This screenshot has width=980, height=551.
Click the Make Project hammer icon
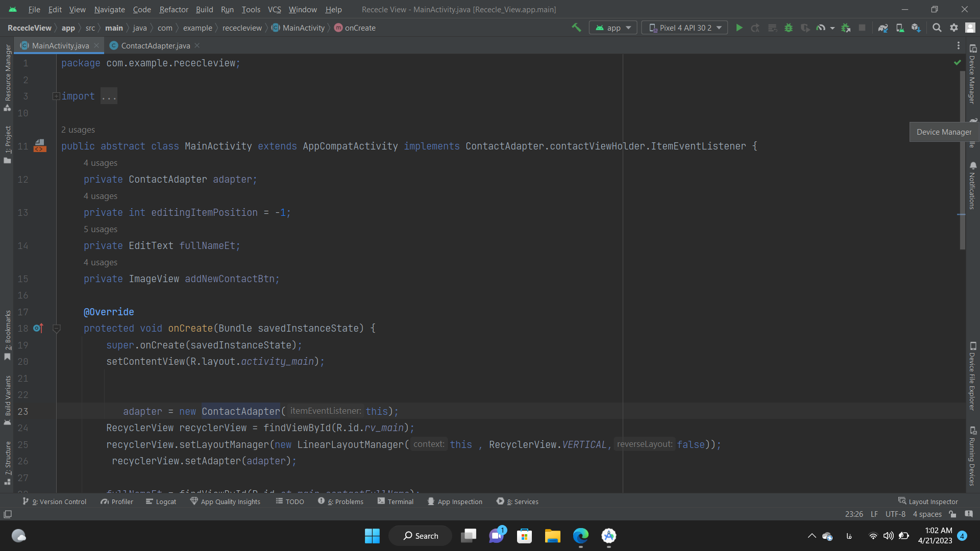(576, 28)
